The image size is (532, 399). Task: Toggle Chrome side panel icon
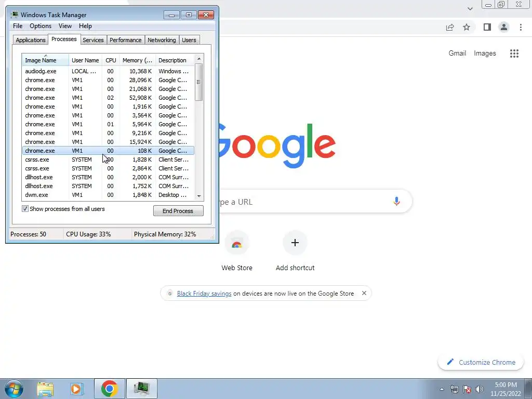point(487,27)
